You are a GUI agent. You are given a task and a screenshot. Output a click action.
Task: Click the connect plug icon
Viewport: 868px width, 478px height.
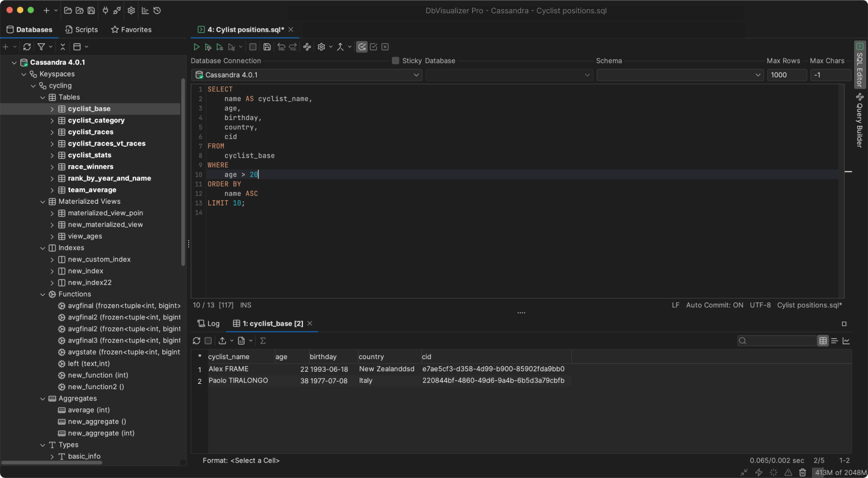pos(105,10)
